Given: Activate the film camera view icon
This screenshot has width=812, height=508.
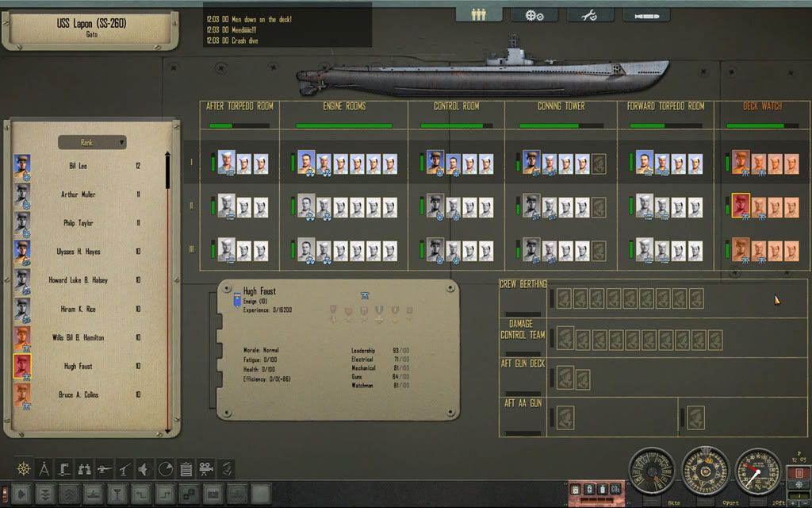Looking at the screenshot, I should tap(205, 469).
